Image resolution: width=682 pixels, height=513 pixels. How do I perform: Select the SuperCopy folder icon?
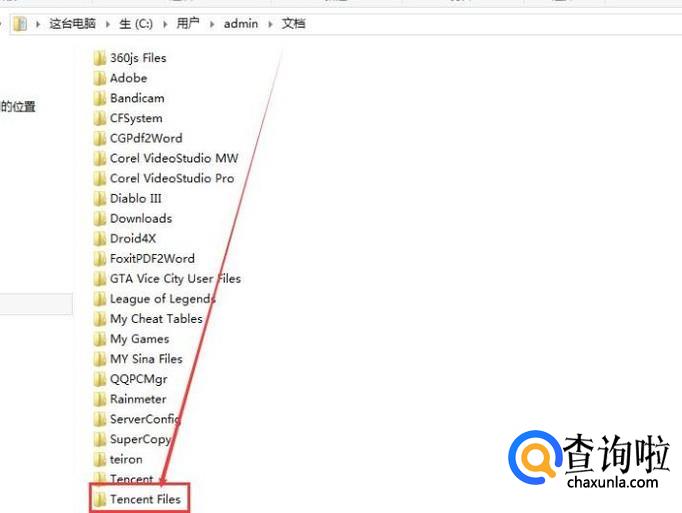click(x=100, y=439)
